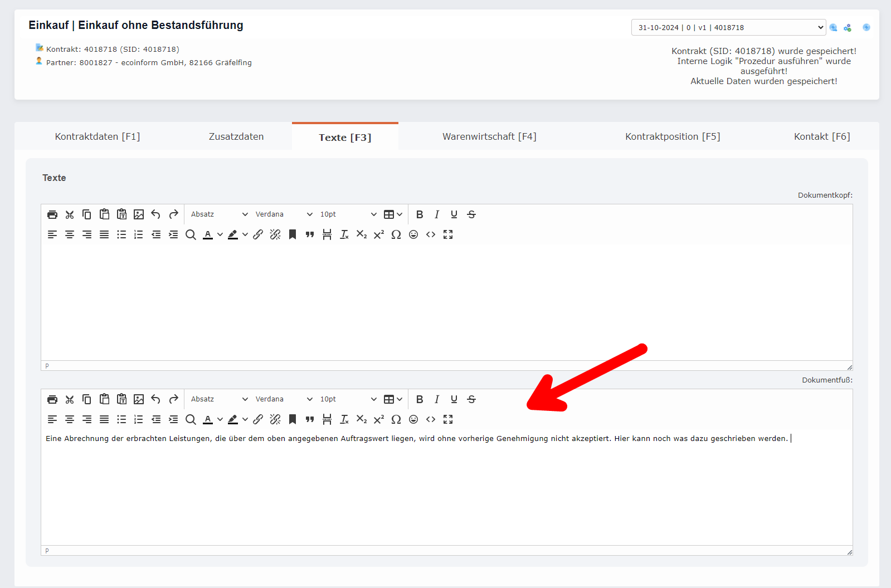Toggle bold in Dokumentfuß editor
Screen dimensions: 891x588
pos(420,399)
